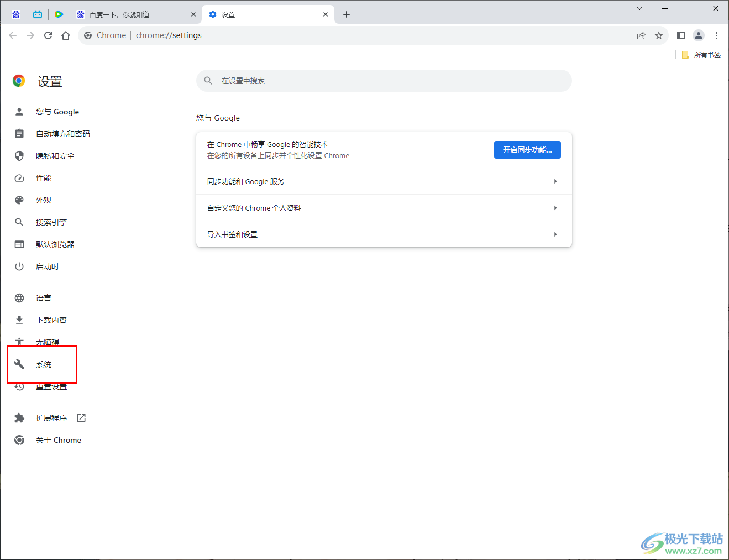Open 扩展程序 in new tab
The width and height of the screenshot is (729, 560).
tap(51, 418)
